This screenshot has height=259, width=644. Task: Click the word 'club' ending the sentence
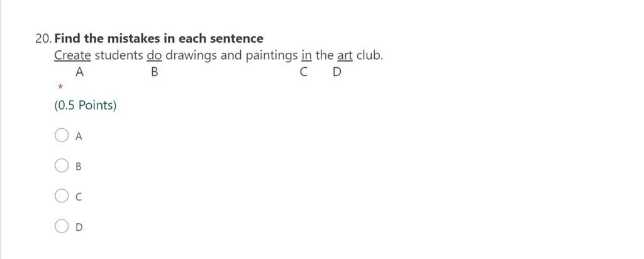pos(369,55)
